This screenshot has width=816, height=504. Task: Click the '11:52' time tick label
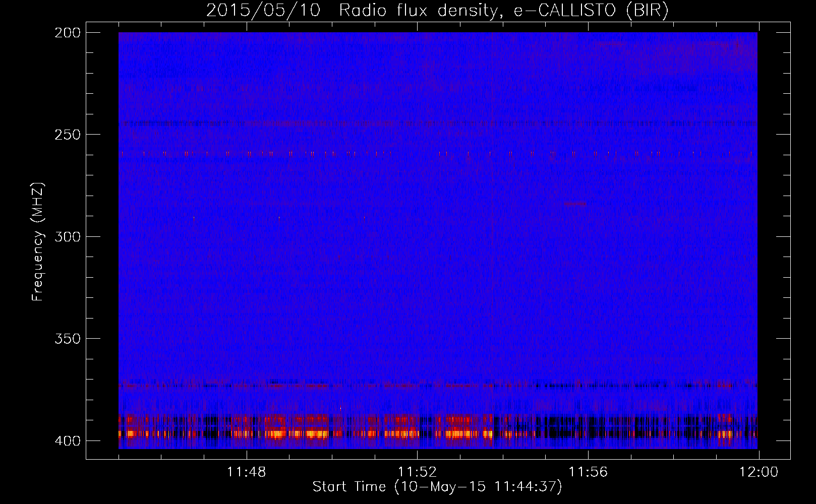click(x=417, y=472)
